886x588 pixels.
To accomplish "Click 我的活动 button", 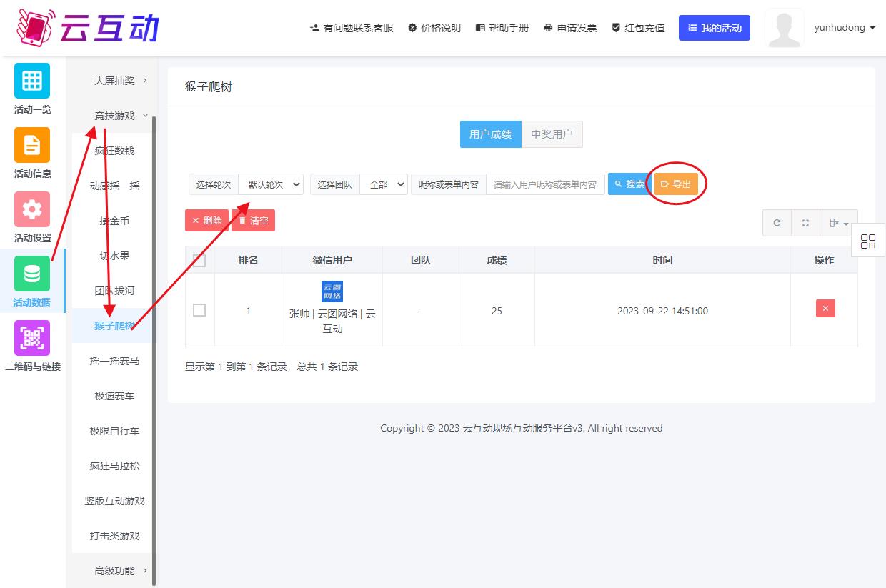I will coord(715,28).
